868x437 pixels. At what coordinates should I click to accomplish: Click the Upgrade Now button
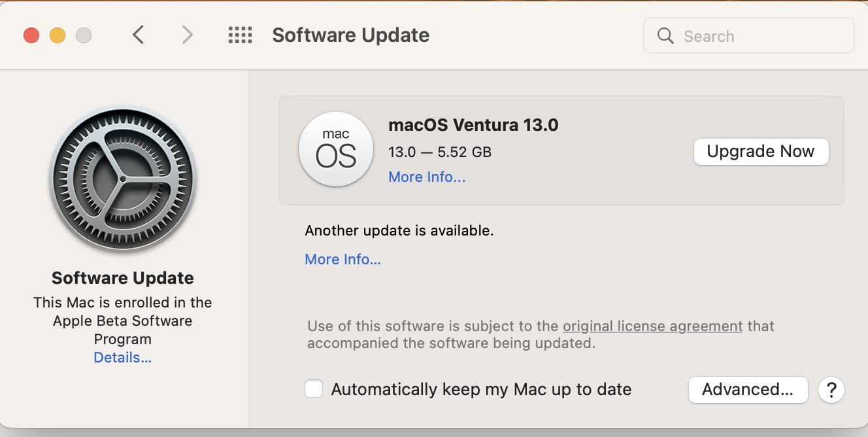point(761,152)
